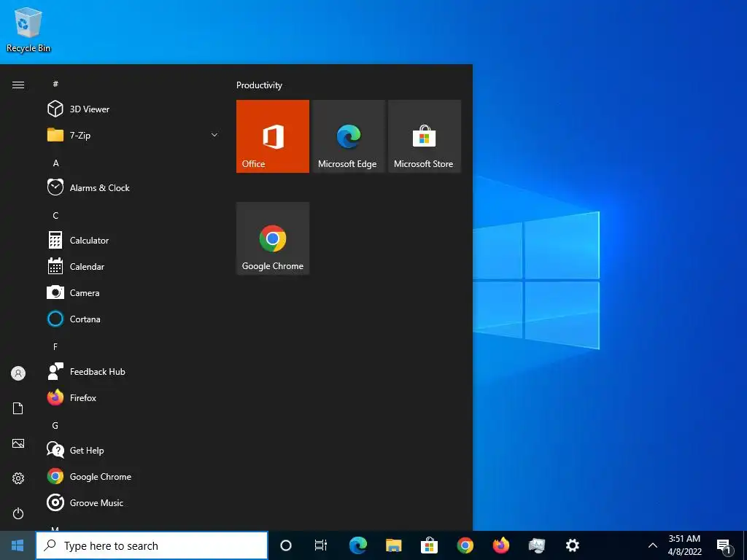Expand the 7-Zip folder chevron

[x=214, y=135]
